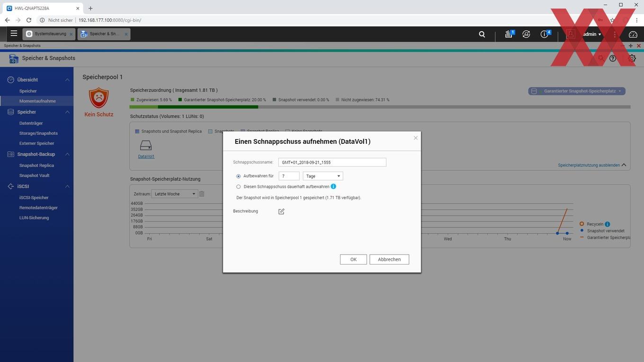Viewport: 644px width, 362px height.
Task: Open the external devices icon
Action: pyautogui.click(x=526, y=34)
